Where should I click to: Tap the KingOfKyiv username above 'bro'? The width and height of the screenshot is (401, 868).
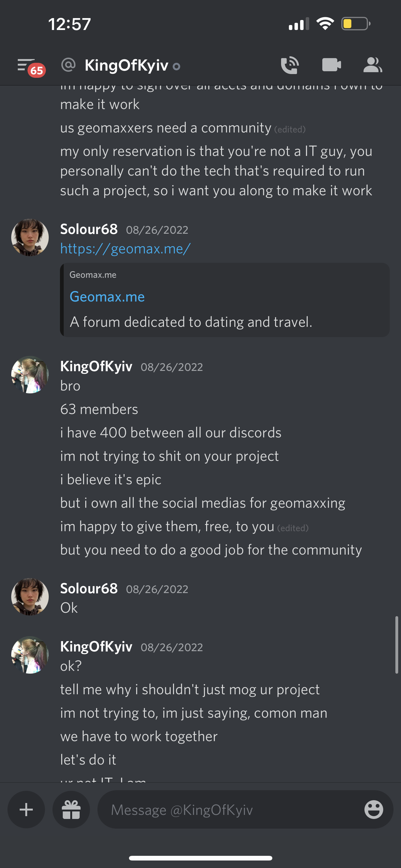[96, 366]
